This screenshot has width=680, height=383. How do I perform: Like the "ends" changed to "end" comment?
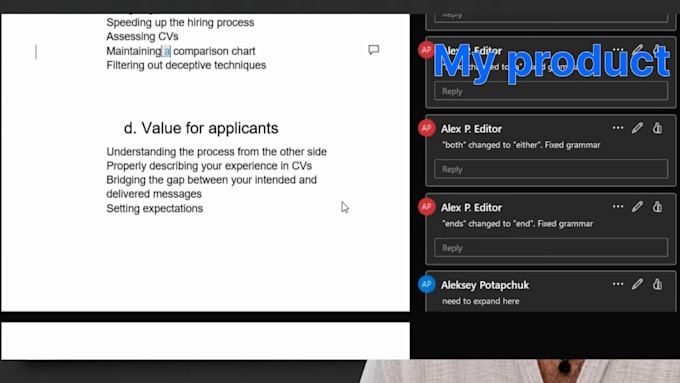tap(657, 206)
